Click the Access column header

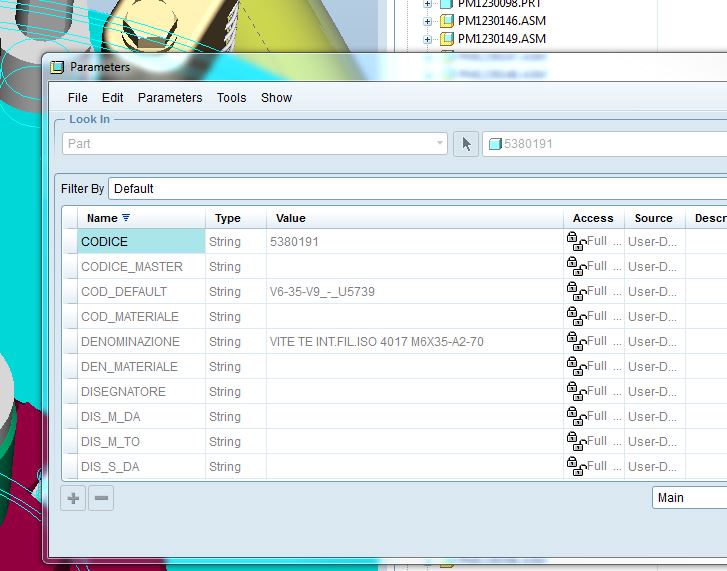tap(593, 218)
